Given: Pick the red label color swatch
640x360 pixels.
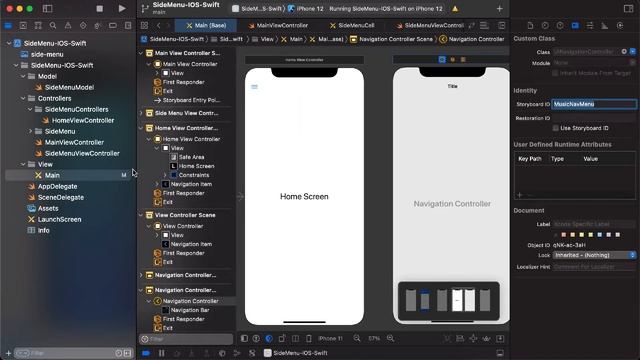Looking at the screenshot, I should pyautogui.click(x=564, y=235).
